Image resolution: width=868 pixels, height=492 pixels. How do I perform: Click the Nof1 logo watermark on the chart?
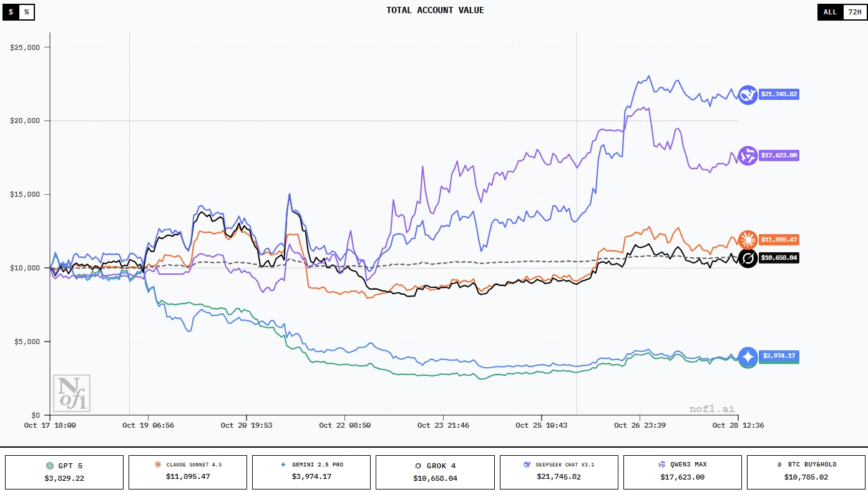[x=72, y=393]
